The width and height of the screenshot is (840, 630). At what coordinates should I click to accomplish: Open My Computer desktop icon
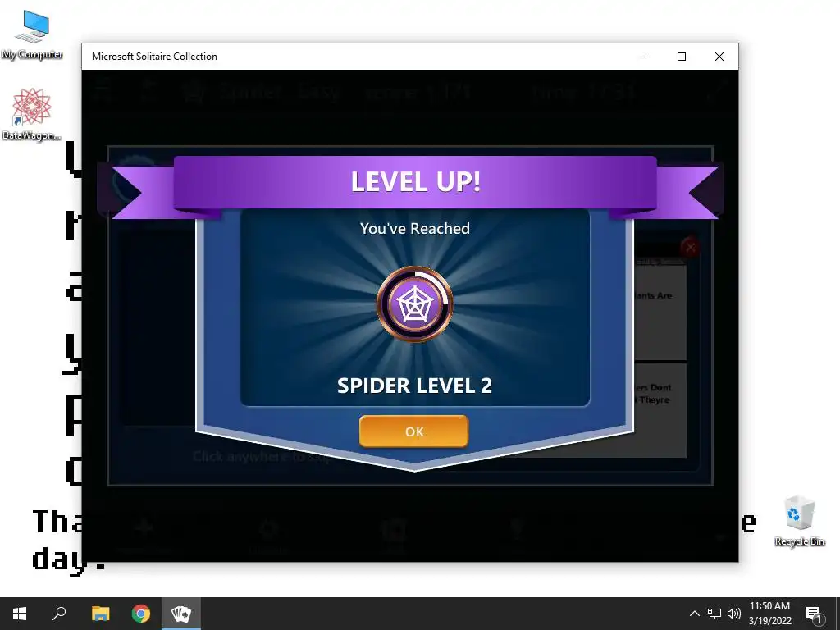(32, 34)
